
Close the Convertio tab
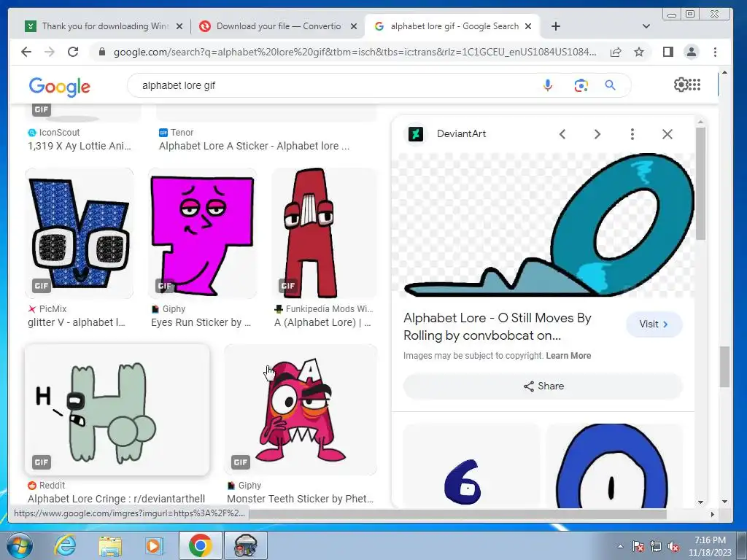click(x=354, y=27)
